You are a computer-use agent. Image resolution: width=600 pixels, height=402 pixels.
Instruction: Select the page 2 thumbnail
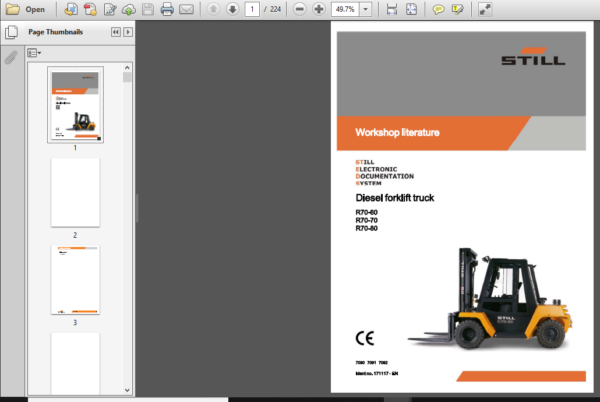coord(75,192)
